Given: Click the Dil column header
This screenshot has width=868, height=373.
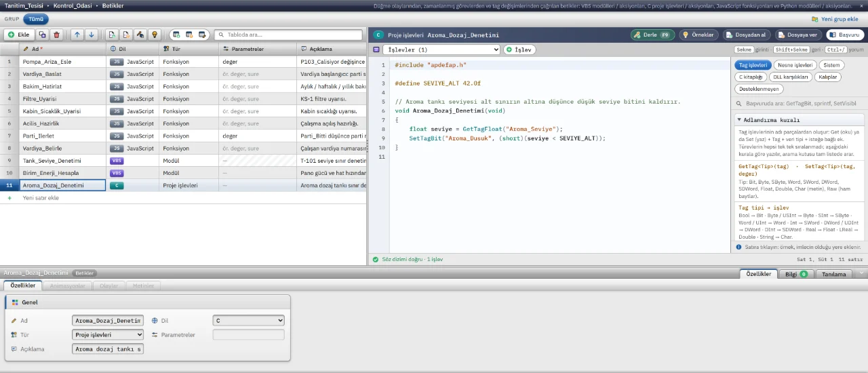Looking at the screenshot, I should pos(133,49).
